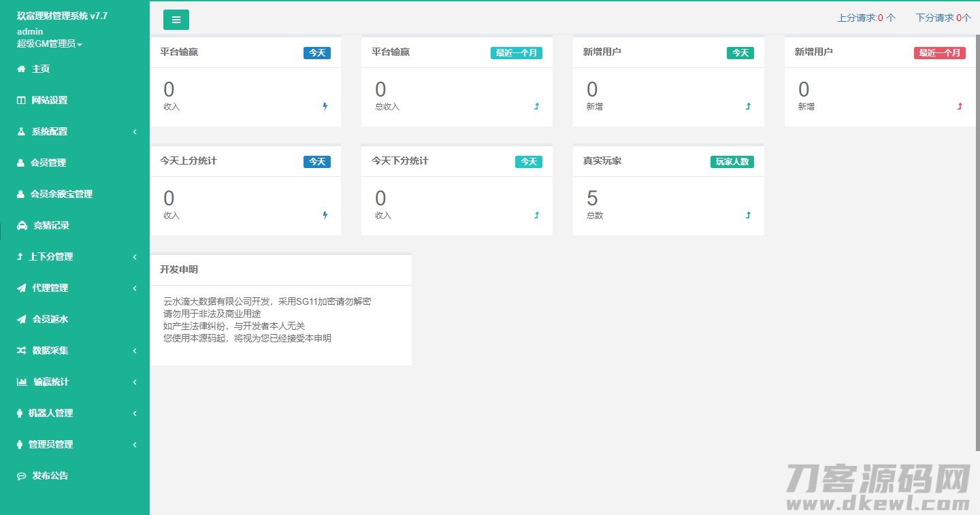Open the 网站设置 menu item

tap(50, 100)
